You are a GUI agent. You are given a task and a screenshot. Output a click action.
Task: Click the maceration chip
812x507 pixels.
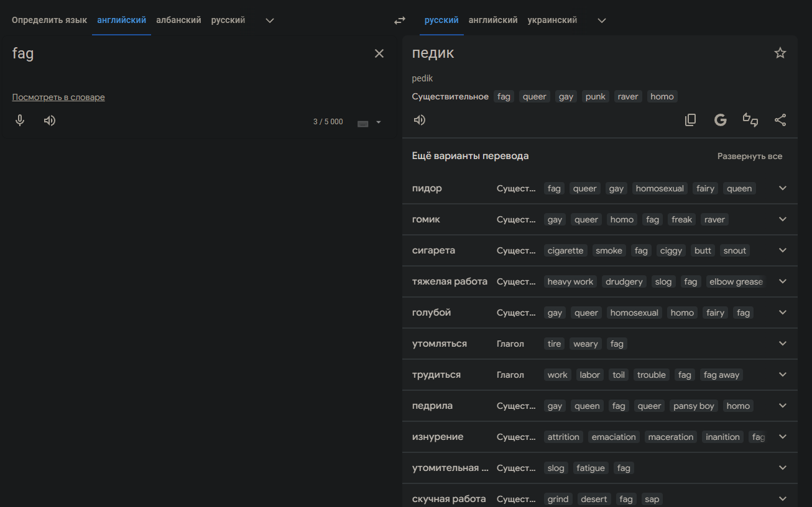point(671,437)
